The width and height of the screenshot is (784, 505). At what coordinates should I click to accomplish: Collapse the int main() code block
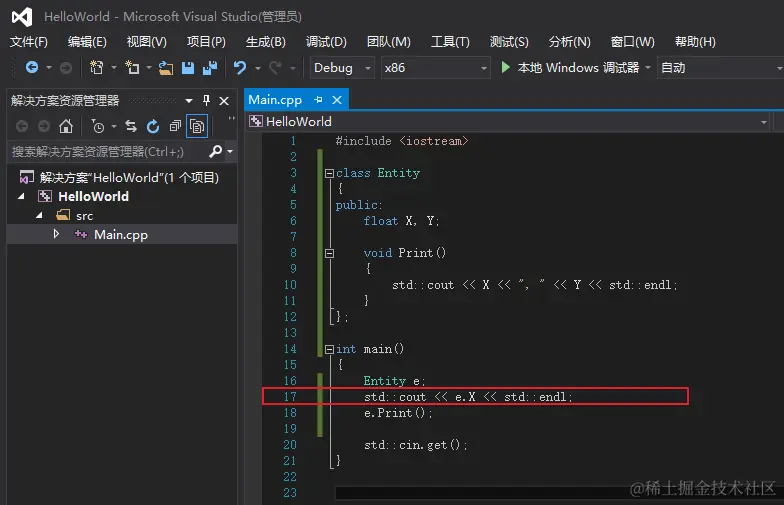pos(329,350)
